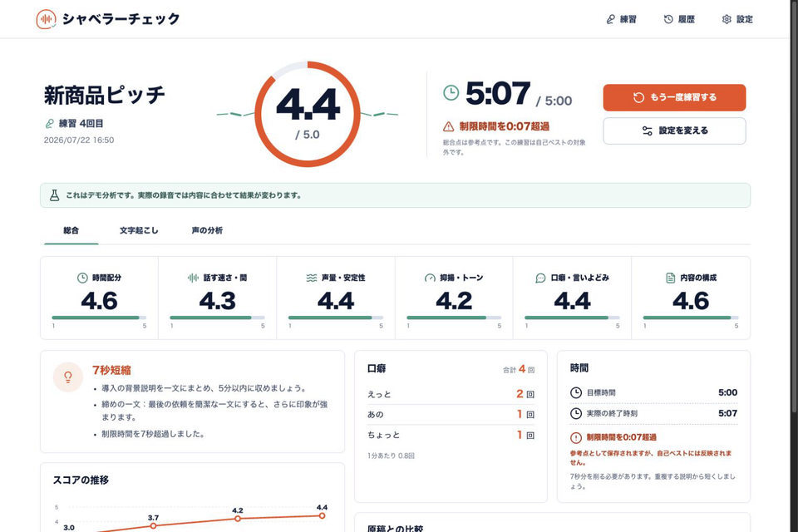
Task: Click the warning triangle beside 制限時間を0:07超過
Action: [448, 126]
